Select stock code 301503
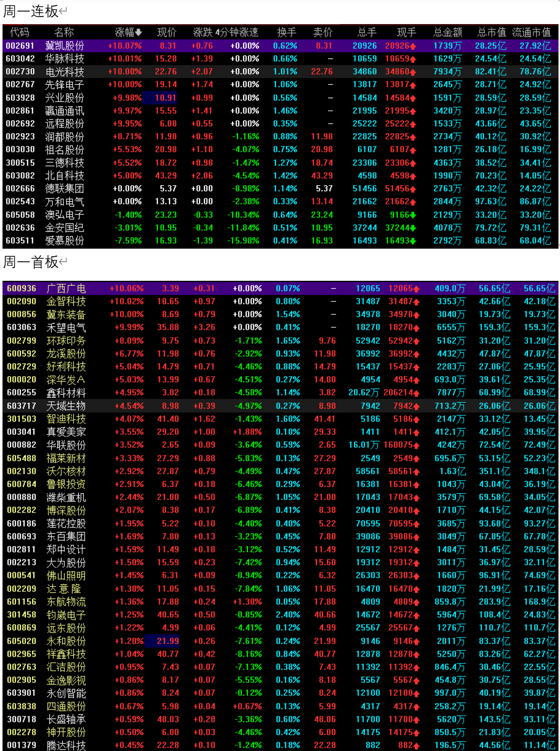 click(x=22, y=419)
